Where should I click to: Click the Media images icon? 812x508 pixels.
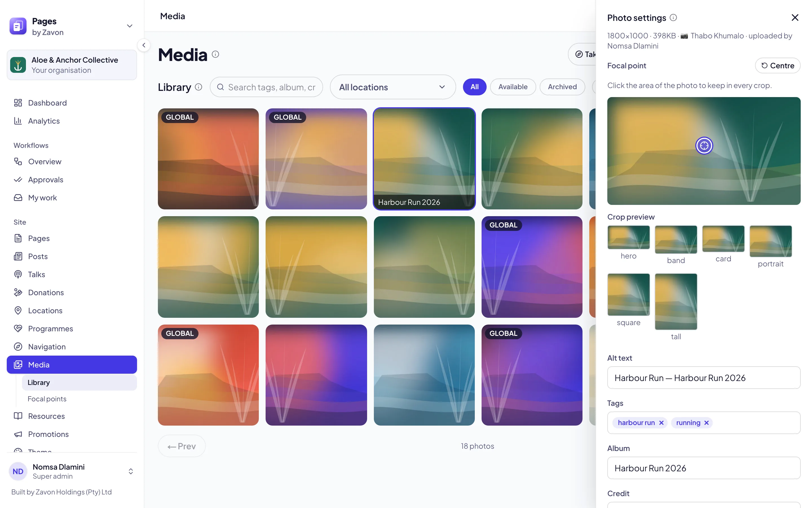click(x=18, y=365)
